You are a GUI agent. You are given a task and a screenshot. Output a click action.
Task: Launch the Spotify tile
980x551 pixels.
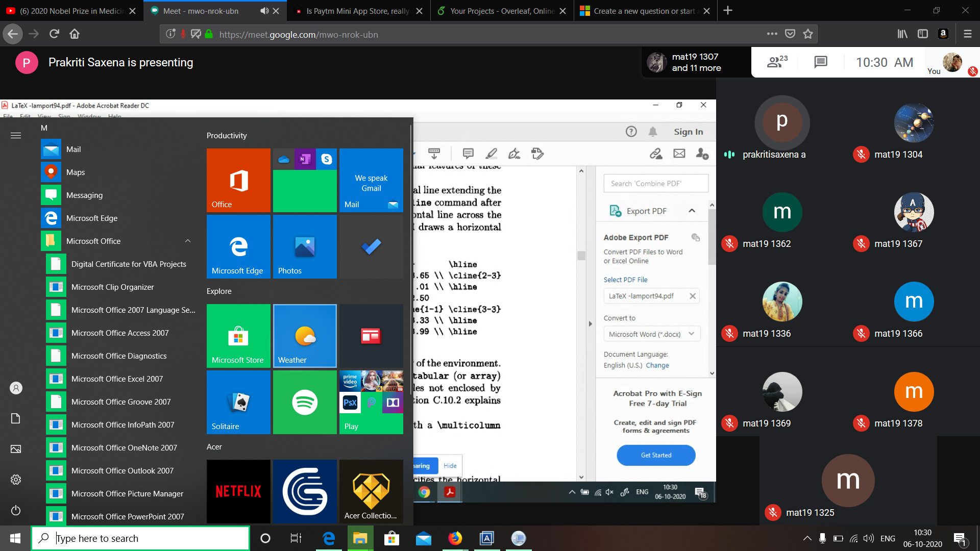[x=305, y=402]
